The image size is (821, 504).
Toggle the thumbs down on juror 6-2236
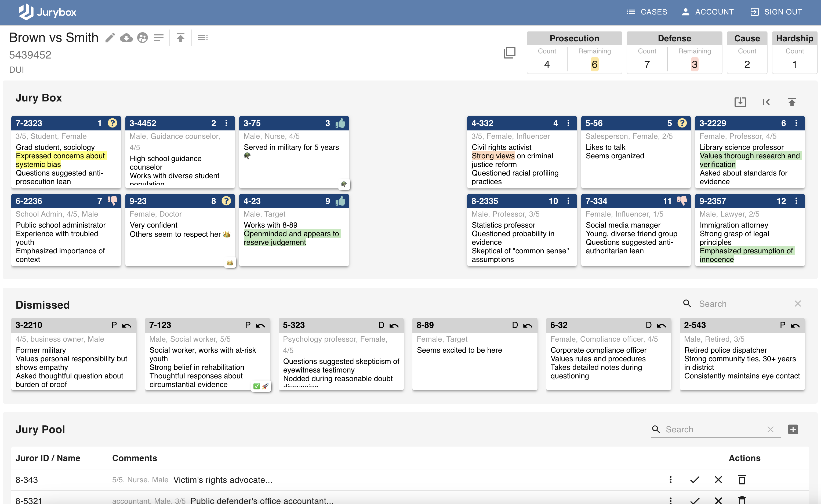tap(112, 201)
